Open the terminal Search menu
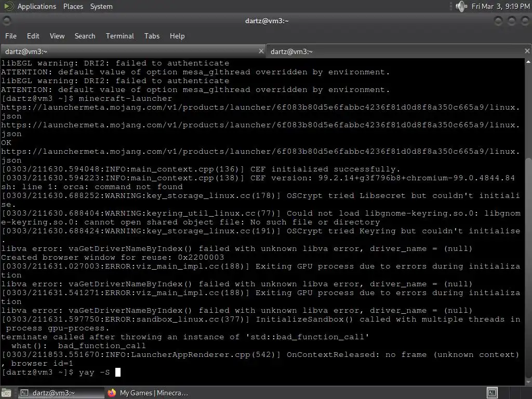532x399 pixels. click(85, 36)
